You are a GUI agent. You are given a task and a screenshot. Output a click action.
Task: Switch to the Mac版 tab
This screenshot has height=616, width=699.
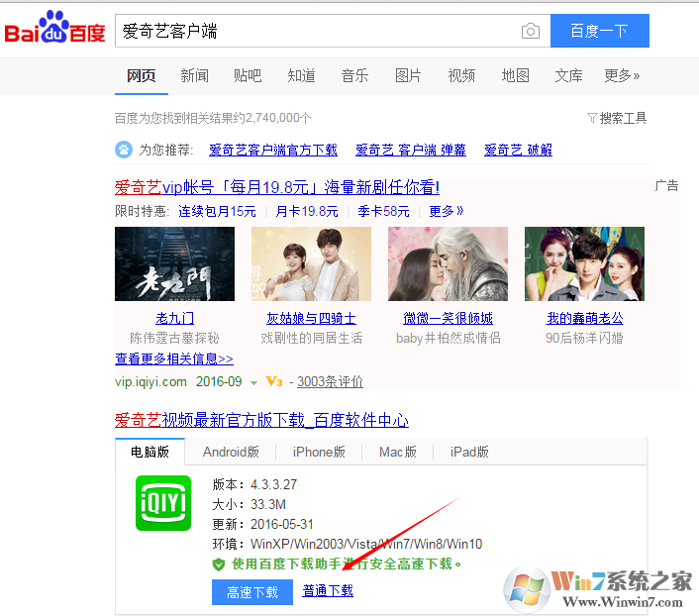tap(398, 452)
